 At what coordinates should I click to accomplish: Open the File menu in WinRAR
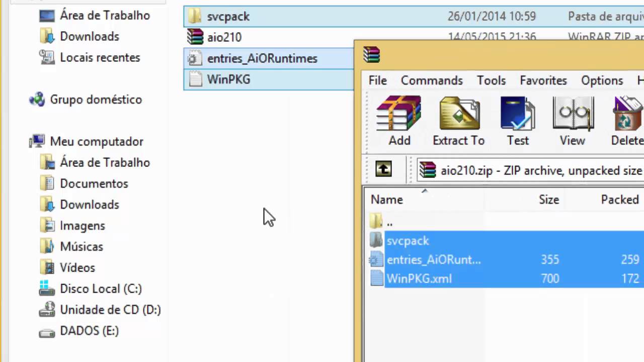coord(377,80)
